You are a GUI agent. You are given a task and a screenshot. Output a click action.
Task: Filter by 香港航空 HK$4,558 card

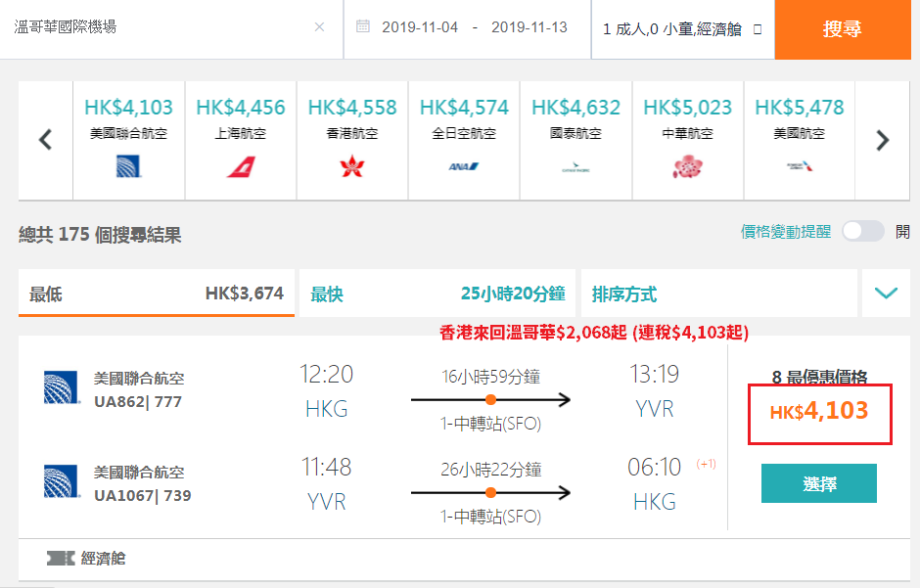coord(352,140)
